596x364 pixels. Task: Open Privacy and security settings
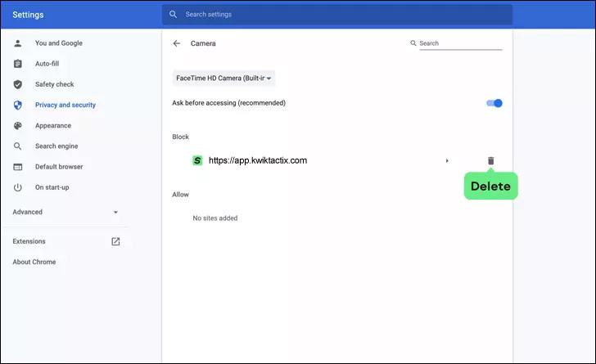click(x=65, y=105)
